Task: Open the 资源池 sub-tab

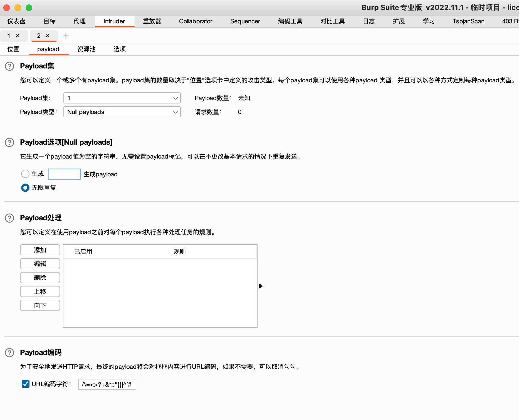Action: [x=86, y=49]
